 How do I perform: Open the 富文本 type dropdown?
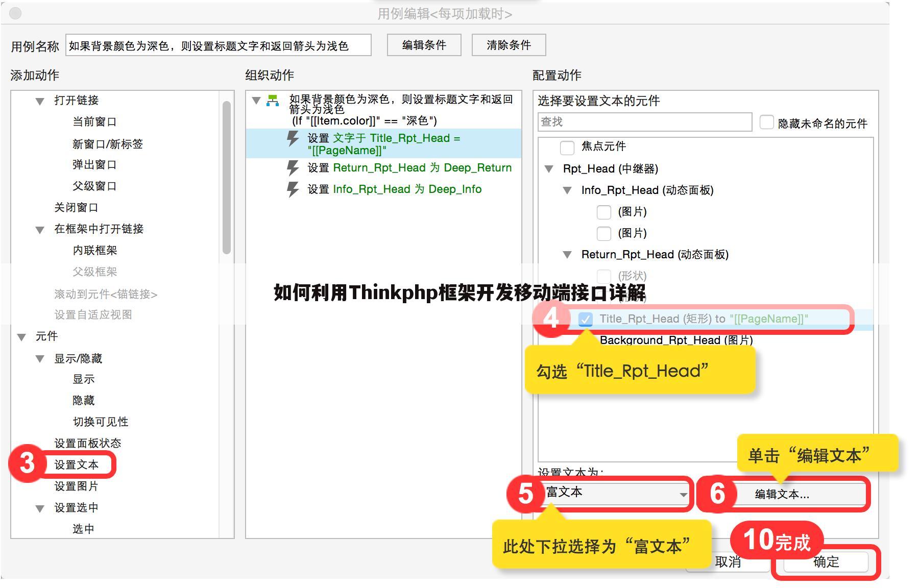coord(615,493)
